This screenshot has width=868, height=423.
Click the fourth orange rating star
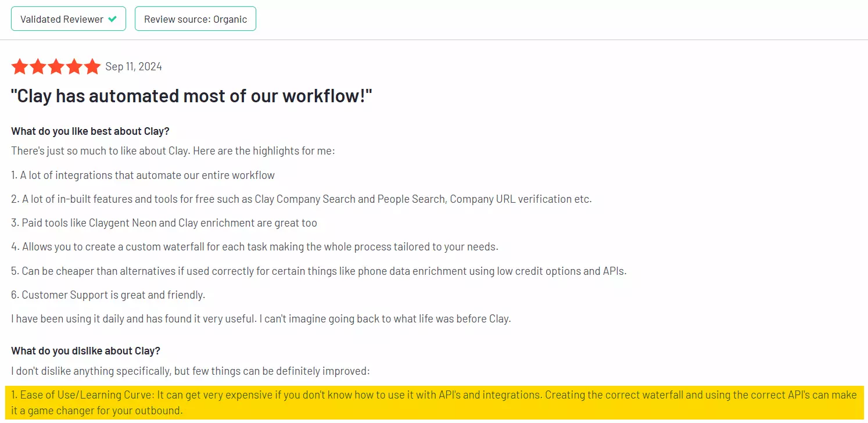[74, 67]
